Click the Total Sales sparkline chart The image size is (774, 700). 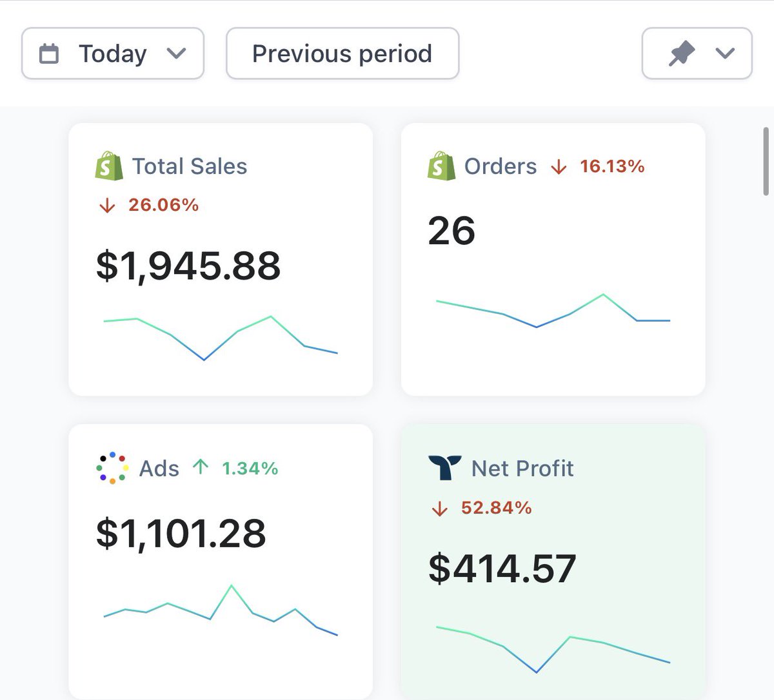click(x=221, y=338)
